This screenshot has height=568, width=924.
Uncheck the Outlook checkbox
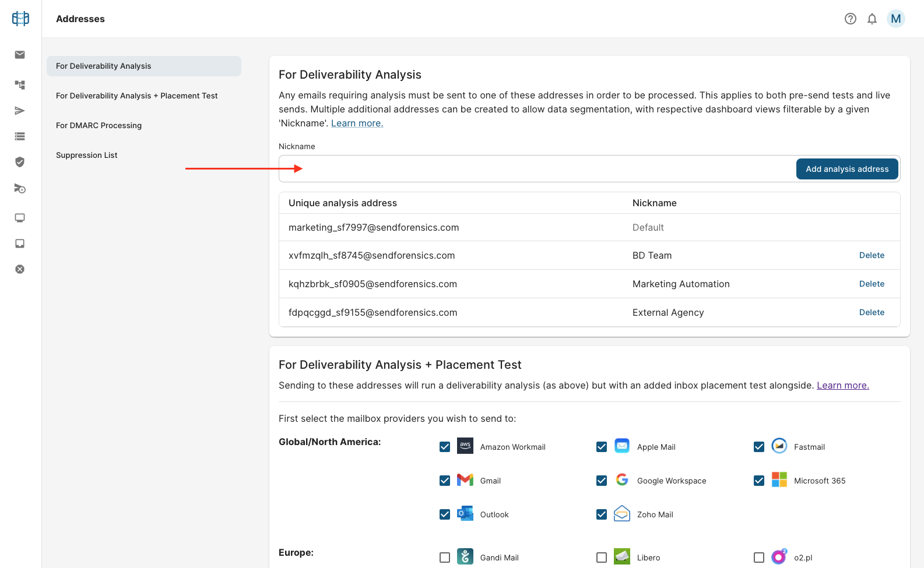click(445, 514)
